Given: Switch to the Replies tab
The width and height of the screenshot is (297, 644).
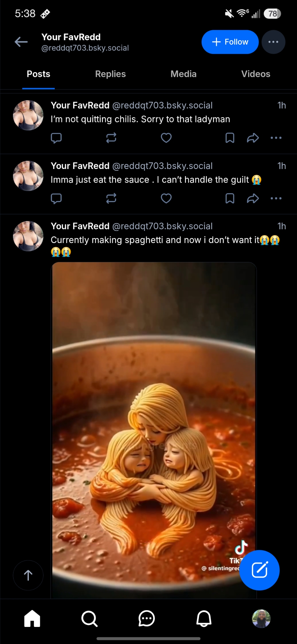Looking at the screenshot, I should click(x=110, y=74).
